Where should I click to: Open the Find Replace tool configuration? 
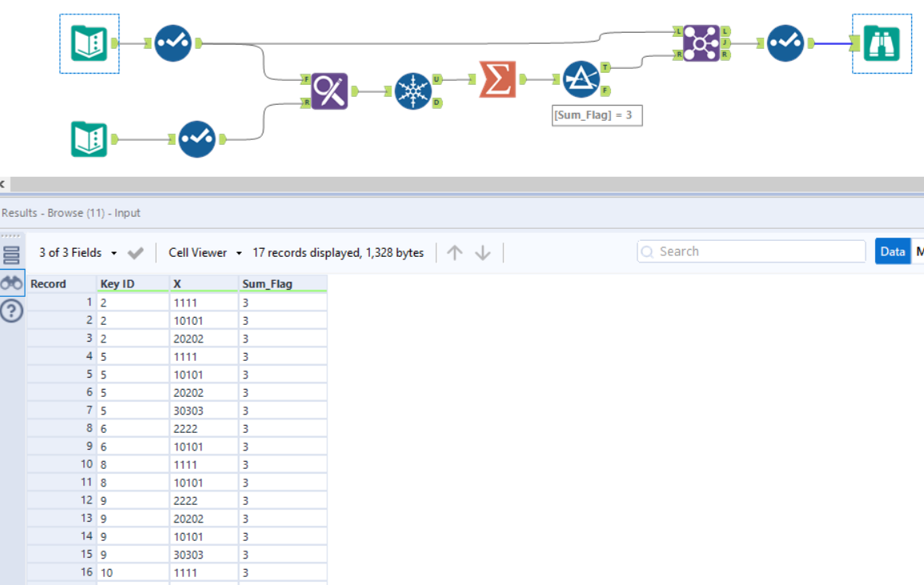point(328,90)
